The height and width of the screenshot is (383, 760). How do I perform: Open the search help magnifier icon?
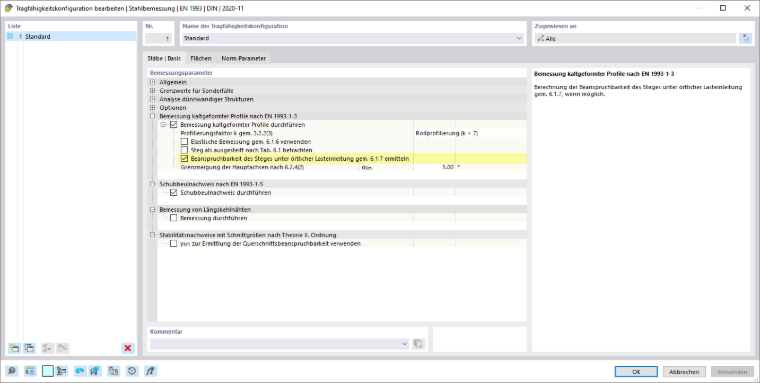point(12,371)
